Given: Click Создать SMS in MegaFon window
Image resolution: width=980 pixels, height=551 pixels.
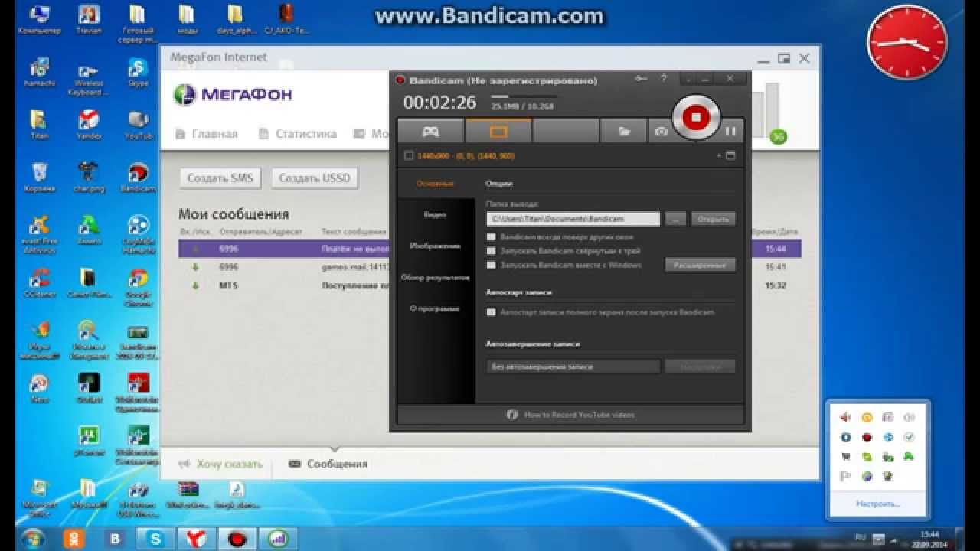Looking at the screenshot, I should click(x=220, y=178).
